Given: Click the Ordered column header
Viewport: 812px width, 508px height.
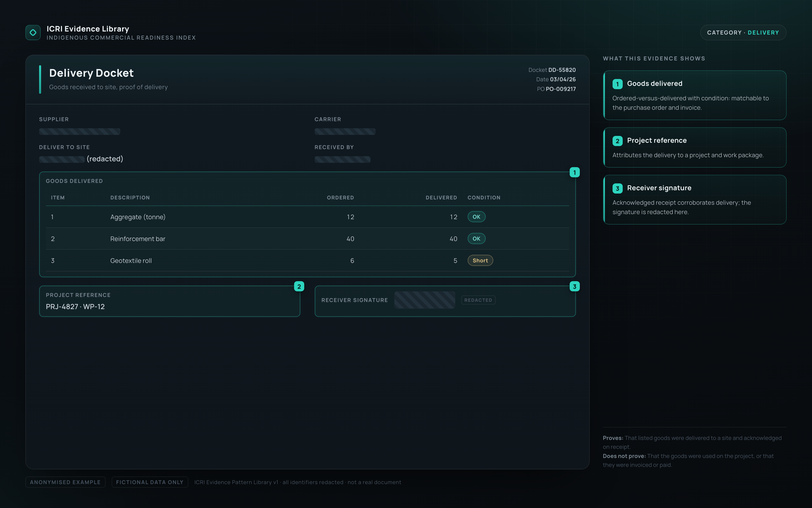Looking at the screenshot, I should tap(340, 198).
